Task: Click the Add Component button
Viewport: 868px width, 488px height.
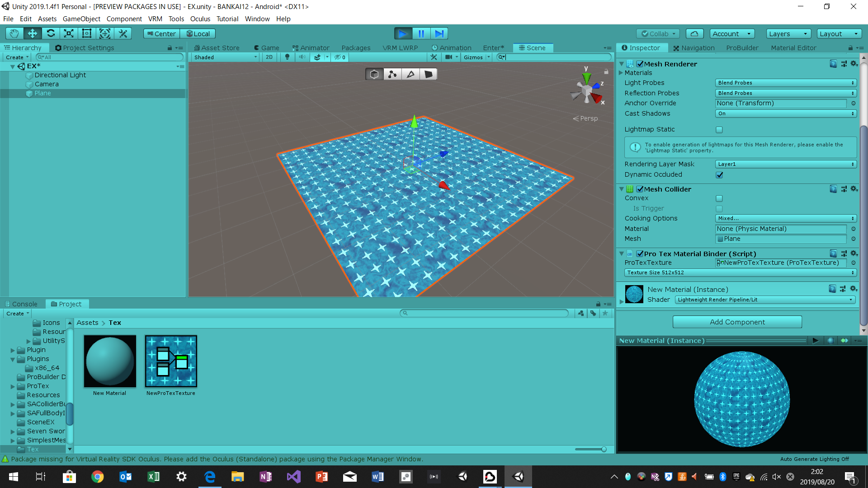Action: click(x=737, y=322)
